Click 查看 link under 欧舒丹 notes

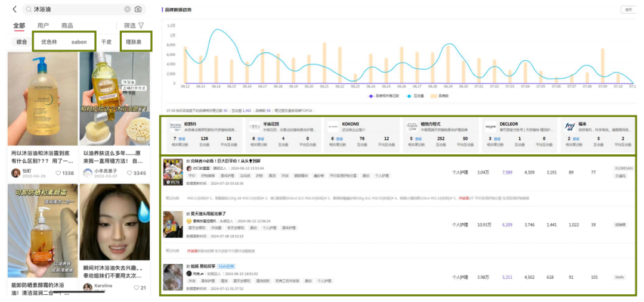tap(182, 139)
